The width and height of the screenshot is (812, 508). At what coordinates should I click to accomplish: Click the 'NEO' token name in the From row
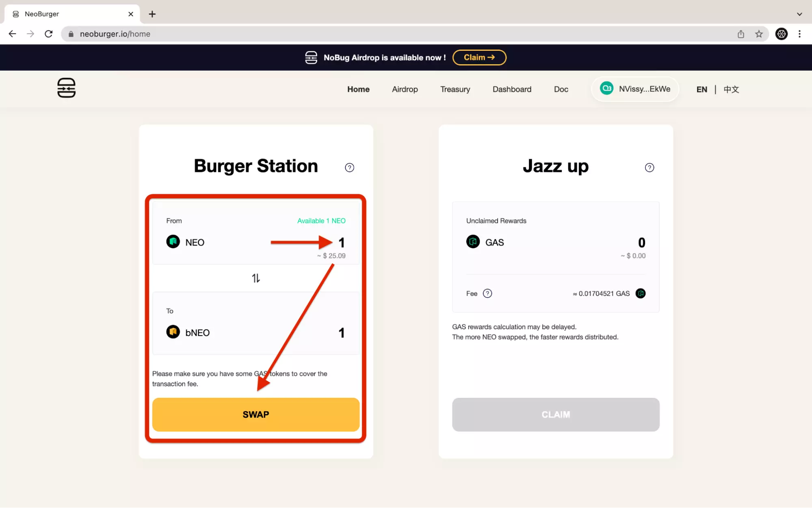[195, 243]
